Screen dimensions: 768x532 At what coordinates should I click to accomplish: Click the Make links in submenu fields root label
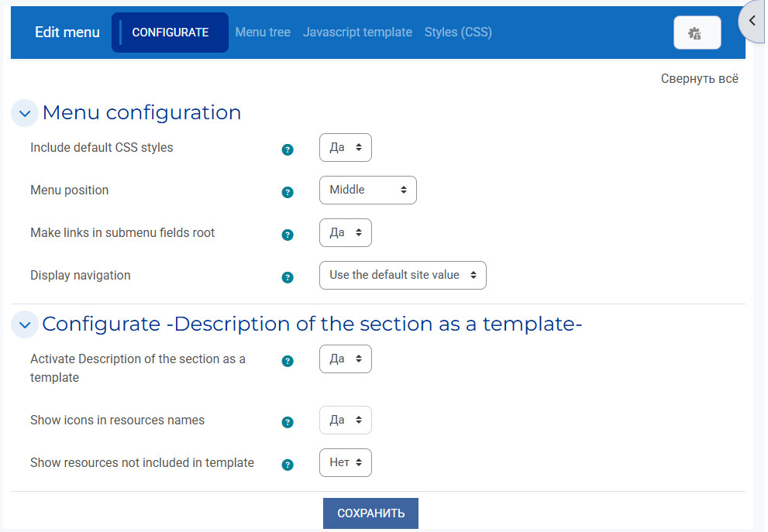coord(122,232)
